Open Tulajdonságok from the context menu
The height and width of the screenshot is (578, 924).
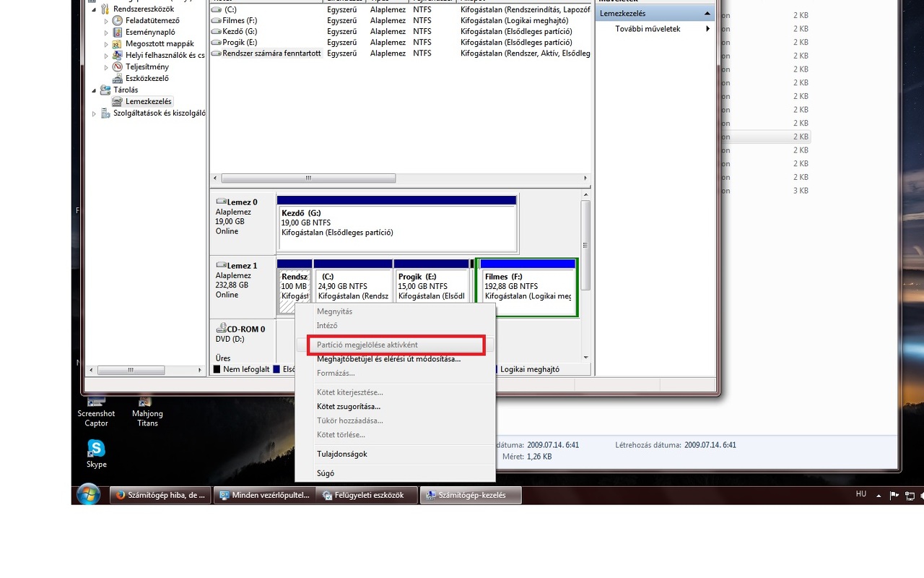[x=395, y=454]
